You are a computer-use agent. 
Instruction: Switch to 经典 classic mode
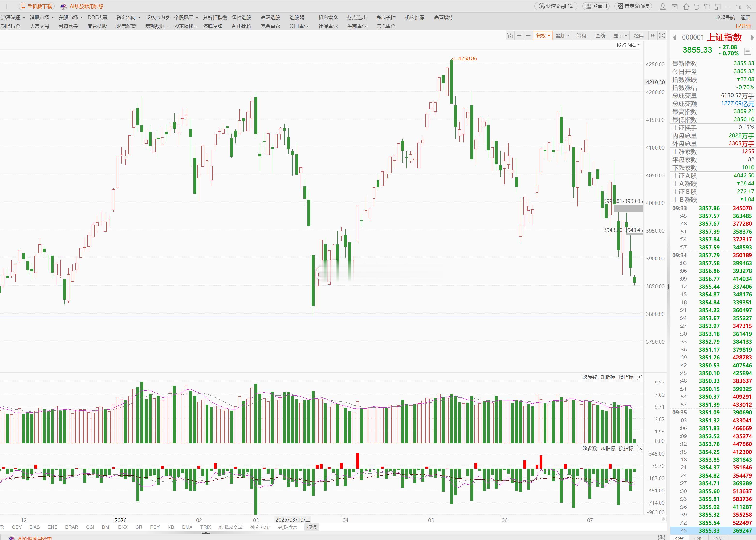pyautogui.click(x=638, y=36)
